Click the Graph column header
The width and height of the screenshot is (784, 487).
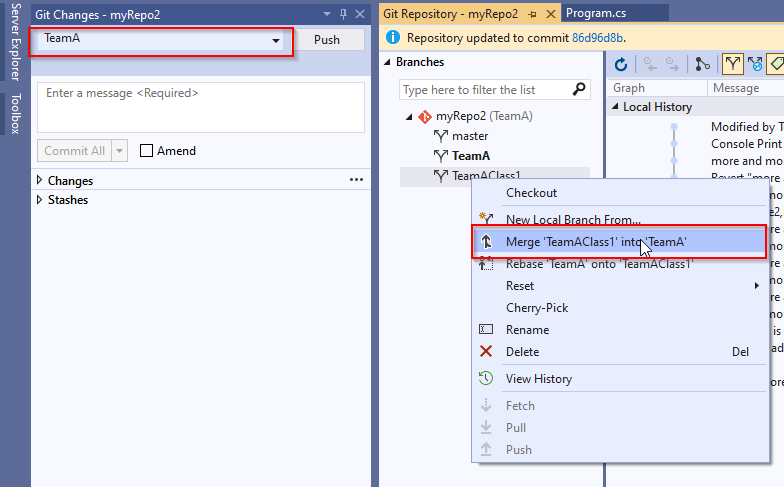coord(657,88)
